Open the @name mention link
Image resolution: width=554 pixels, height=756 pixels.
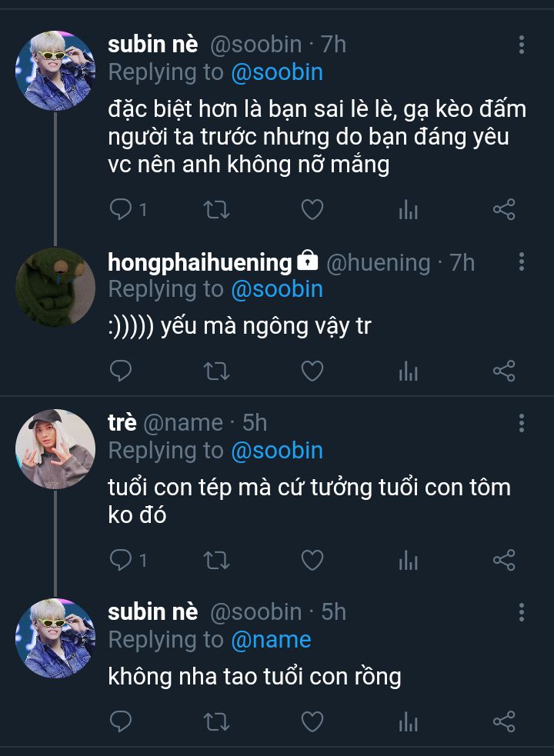272,640
